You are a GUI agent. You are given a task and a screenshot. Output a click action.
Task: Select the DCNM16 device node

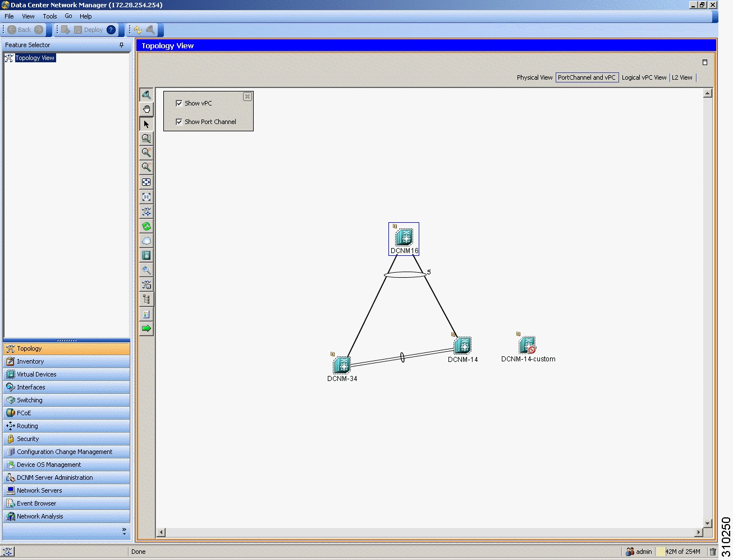tap(404, 239)
